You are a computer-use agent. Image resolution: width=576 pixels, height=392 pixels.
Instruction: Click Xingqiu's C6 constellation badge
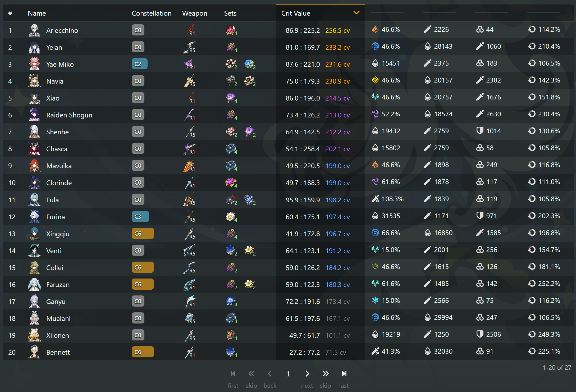pyautogui.click(x=143, y=234)
